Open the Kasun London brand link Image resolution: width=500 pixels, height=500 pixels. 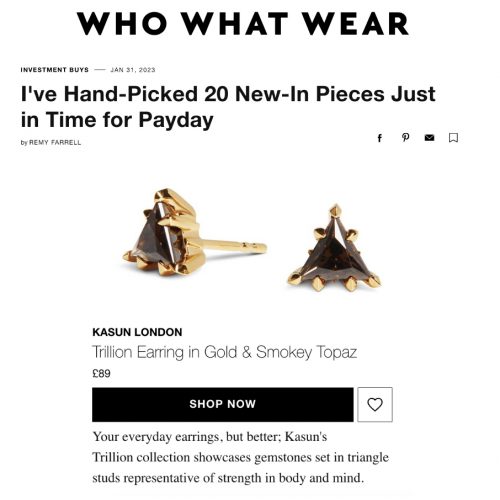(137, 332)
